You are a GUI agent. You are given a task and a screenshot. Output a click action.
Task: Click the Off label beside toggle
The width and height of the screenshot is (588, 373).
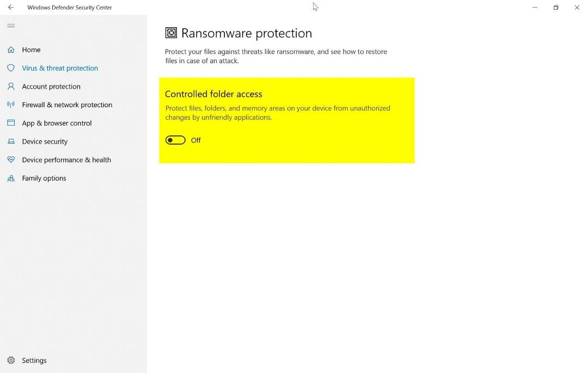click(196, 140)
